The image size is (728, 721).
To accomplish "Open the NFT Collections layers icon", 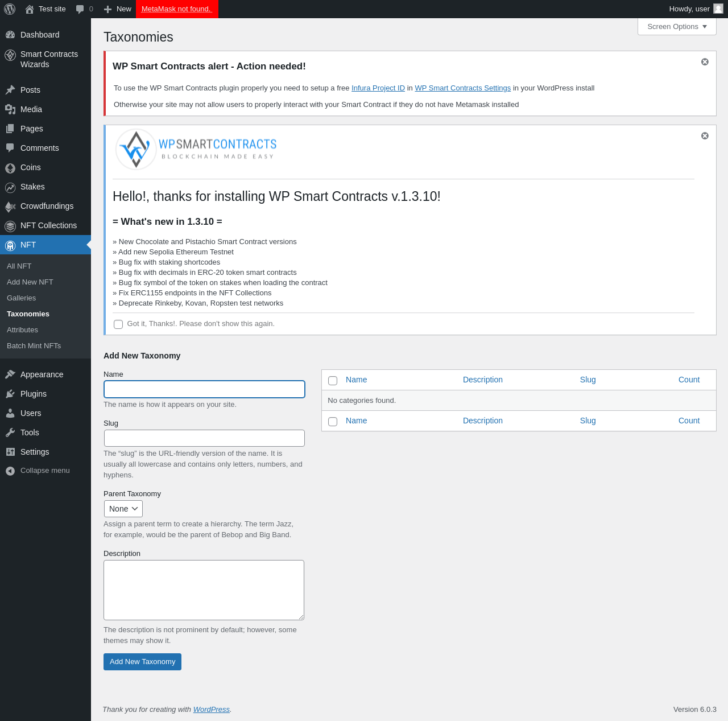I will point(10,226).
